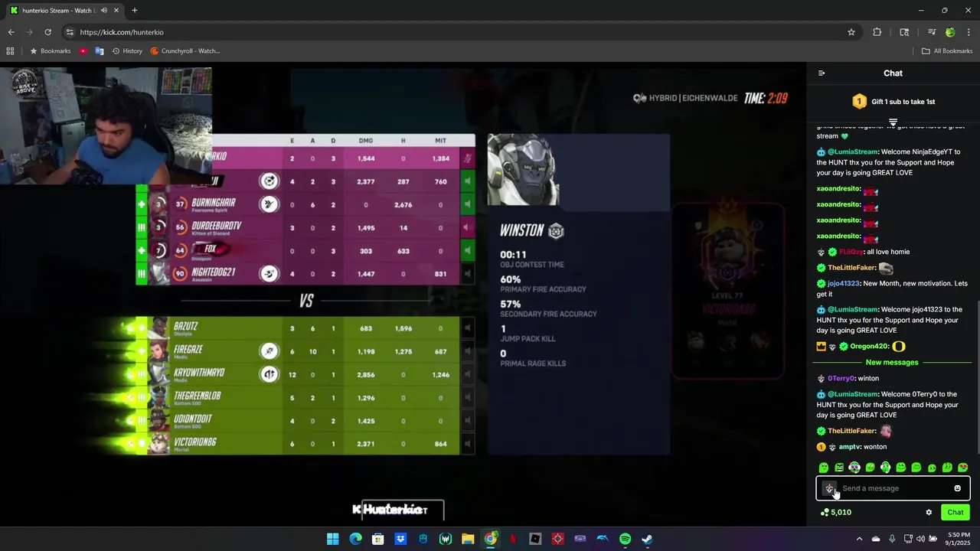Insert the white headphones green emote
The height and width of the screenshot is (551, 980).
tap(886, 468)
